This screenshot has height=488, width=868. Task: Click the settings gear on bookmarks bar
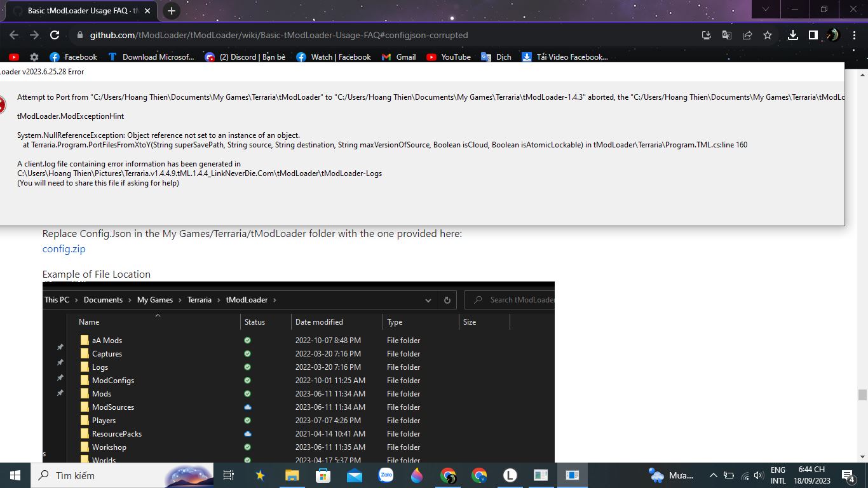point(34,57)
